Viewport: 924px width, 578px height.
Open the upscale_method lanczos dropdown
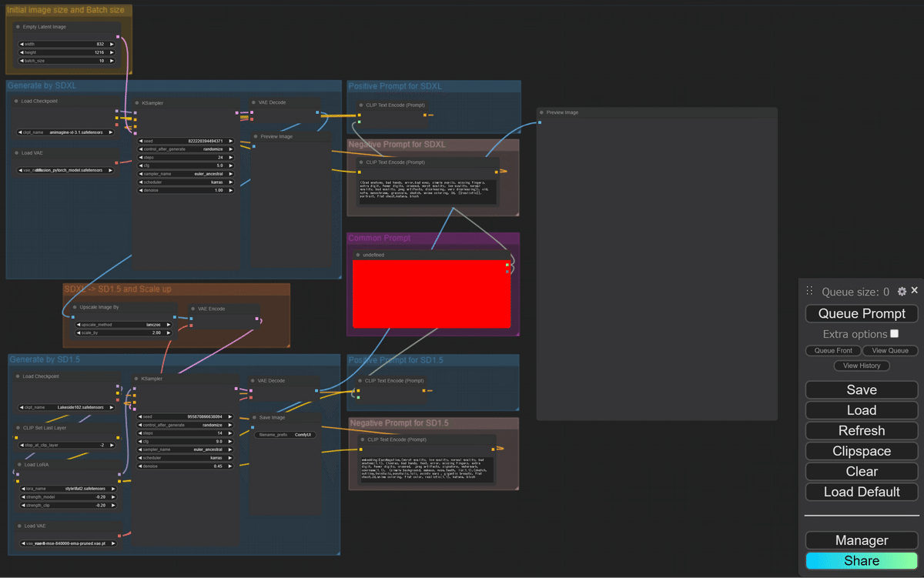point(124,325)
